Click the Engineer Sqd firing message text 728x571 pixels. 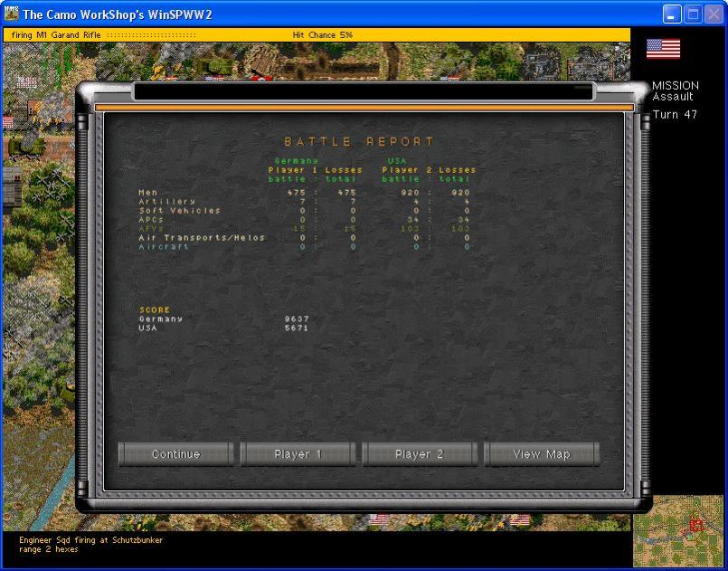pos(90,539)
